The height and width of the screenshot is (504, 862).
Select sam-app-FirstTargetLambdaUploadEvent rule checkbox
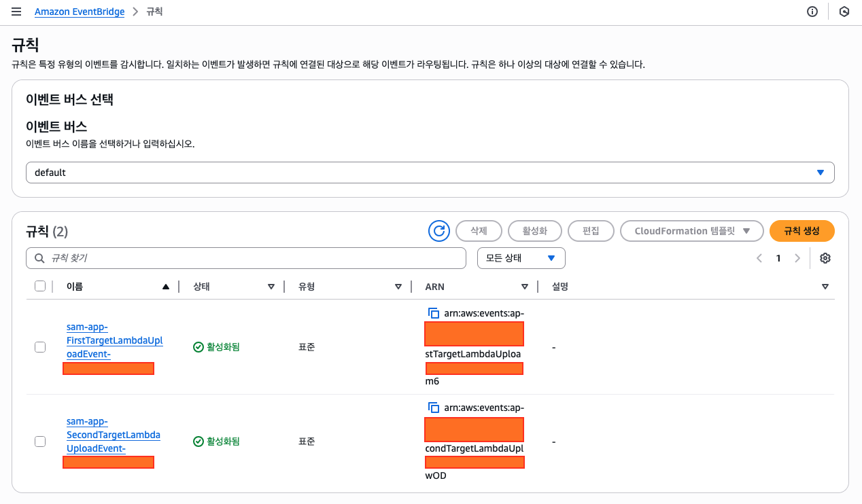[40, 347]
